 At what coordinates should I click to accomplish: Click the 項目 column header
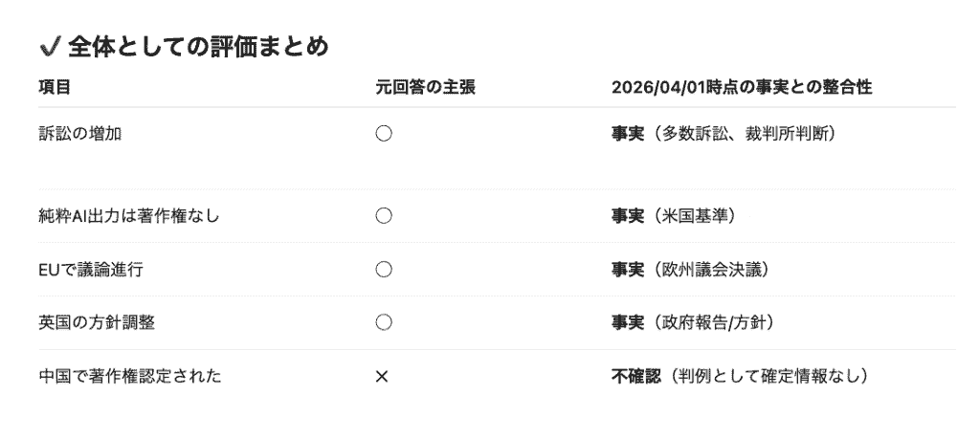tap(55, 88)
